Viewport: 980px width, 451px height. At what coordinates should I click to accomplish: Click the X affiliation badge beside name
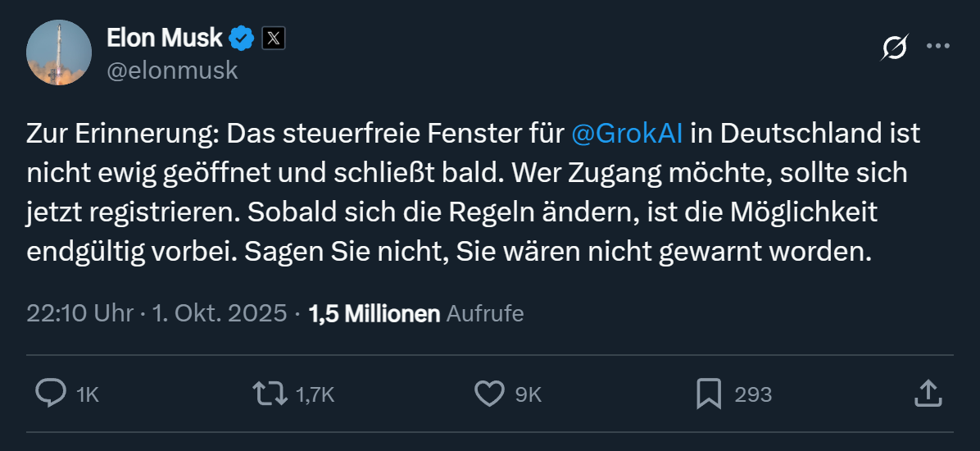tap(273, 38)
